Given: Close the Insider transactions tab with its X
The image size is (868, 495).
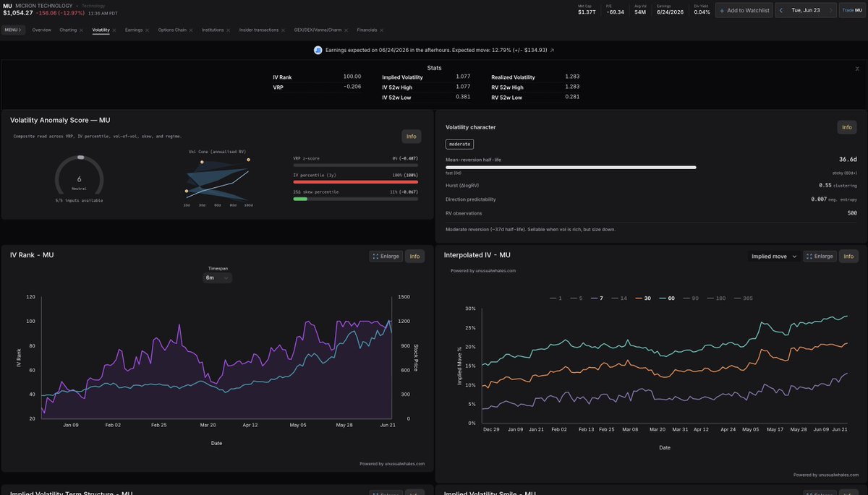Looking at the screenshot, I should [x=284, y=30].
